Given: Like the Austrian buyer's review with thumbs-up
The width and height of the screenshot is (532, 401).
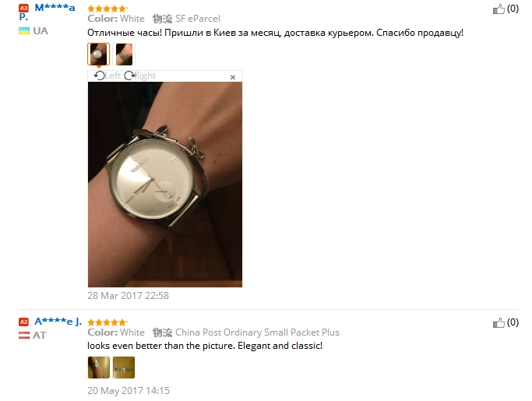Looking at the screenshot, I should (499, 322).
